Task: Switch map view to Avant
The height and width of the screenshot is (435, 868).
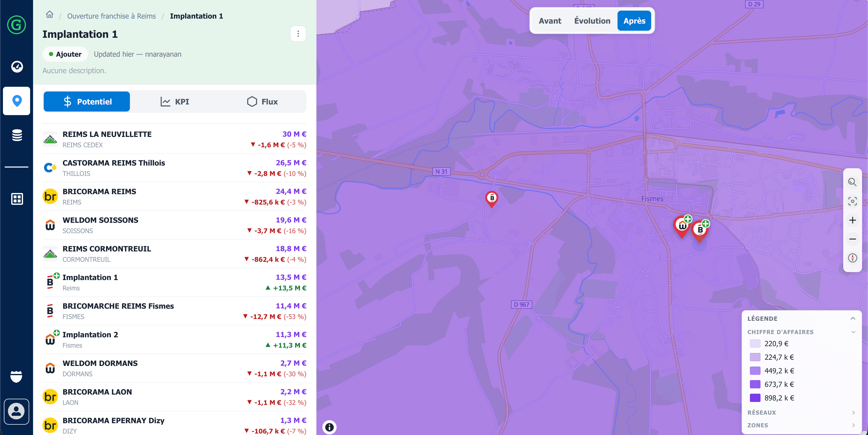Action: coord(550,21)
